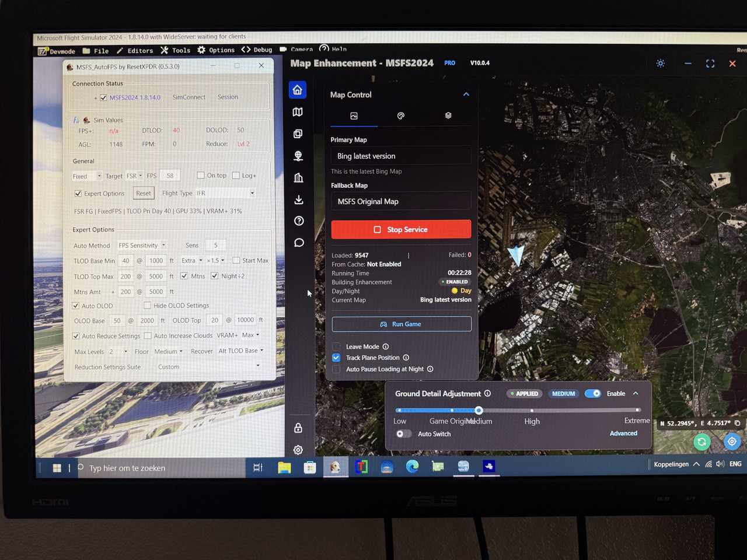Image resolution: width=747 pixels, height=560 pixels.
Task: Open the Recover Alt TLOD Base dropdown
Action: [x=241, y=351]
